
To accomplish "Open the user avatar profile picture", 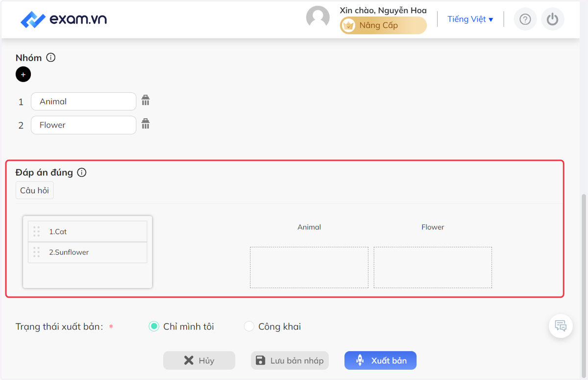I will click(x=318, y=18).
